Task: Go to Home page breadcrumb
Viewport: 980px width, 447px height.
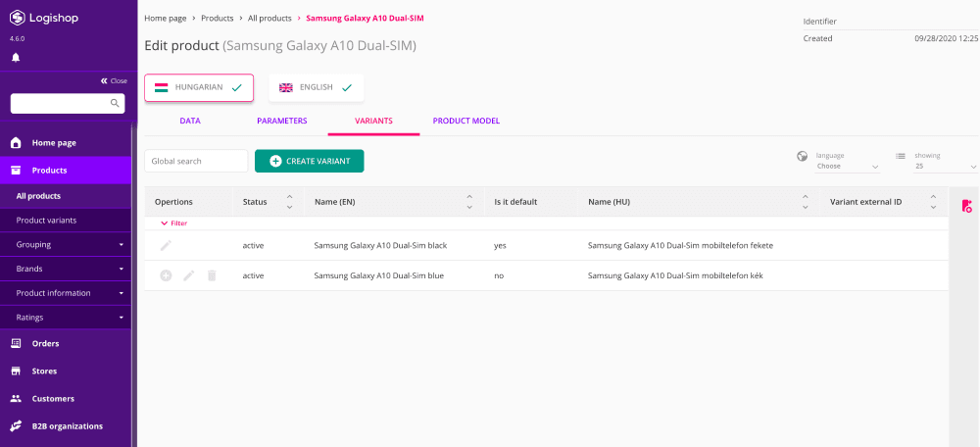Action: [166, 18]
